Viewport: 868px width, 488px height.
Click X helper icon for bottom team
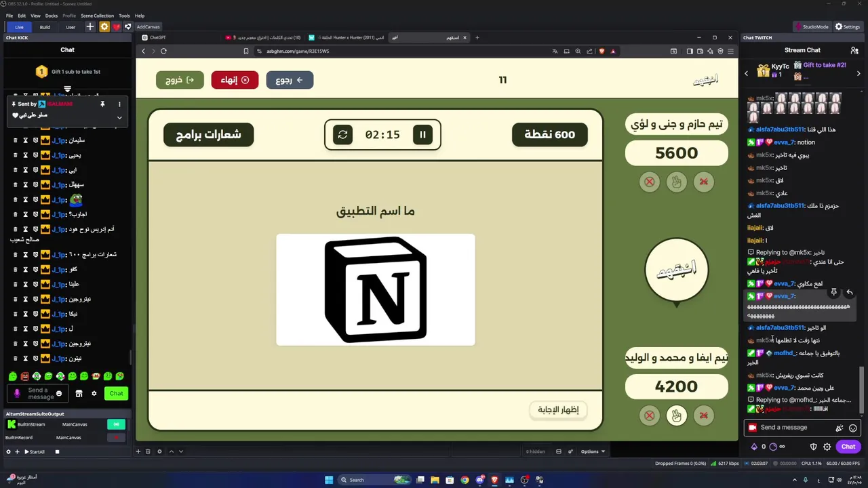coord(650,415)
